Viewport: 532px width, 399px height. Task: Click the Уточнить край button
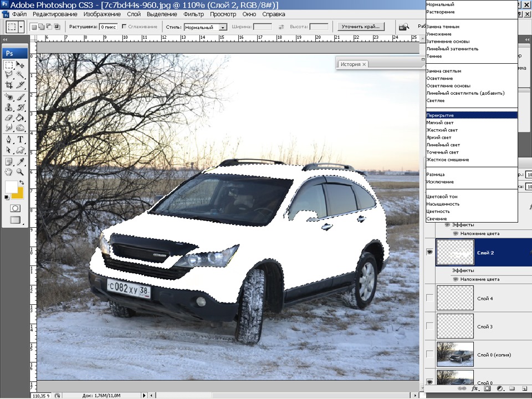click(x=361, y=27)
